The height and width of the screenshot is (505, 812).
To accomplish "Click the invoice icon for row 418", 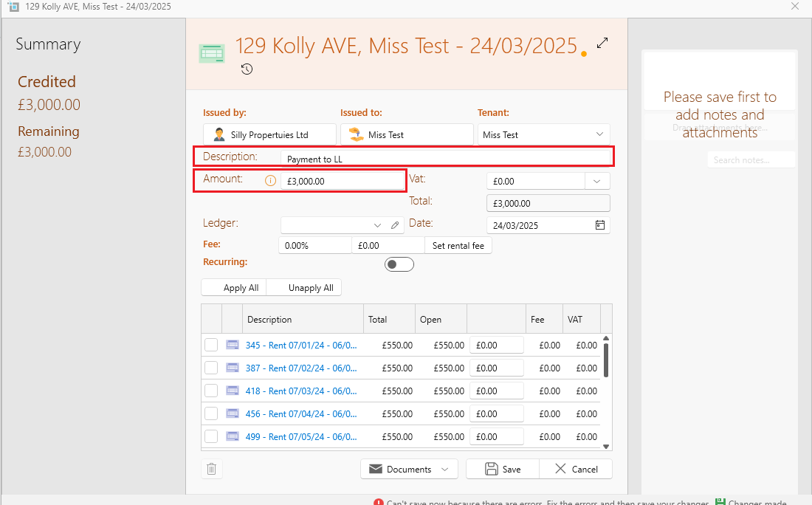I will pos(233,391).
